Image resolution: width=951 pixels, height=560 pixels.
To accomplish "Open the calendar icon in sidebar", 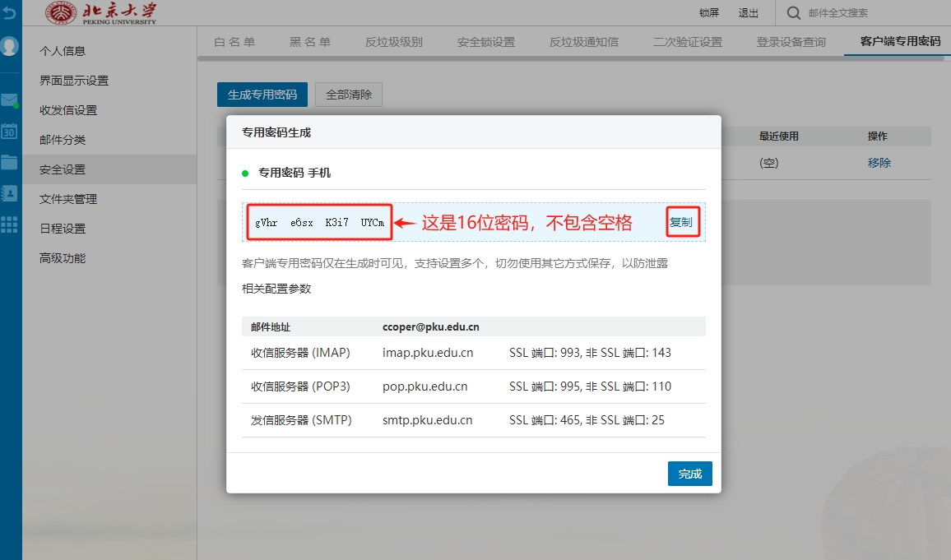I will pyautogui.click(x=10, y=131).
